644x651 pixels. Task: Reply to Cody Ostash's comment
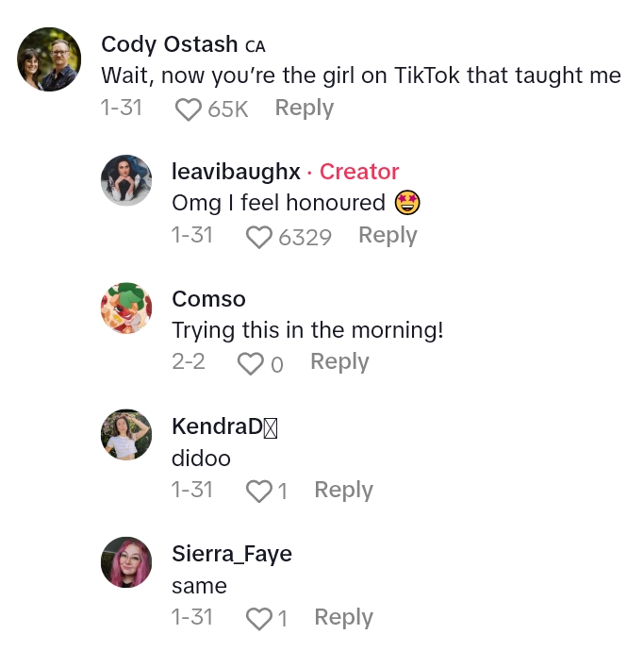(x=304, y=108)
